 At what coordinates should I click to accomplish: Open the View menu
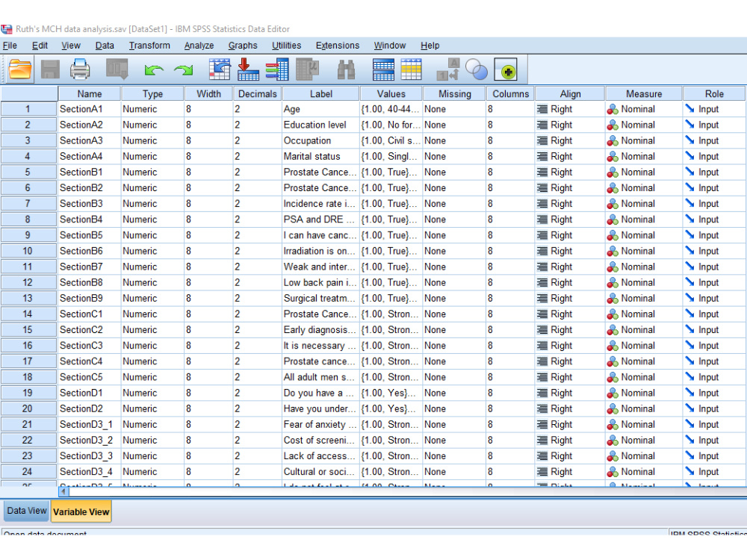pyautogui.click(x=70, y=46)
